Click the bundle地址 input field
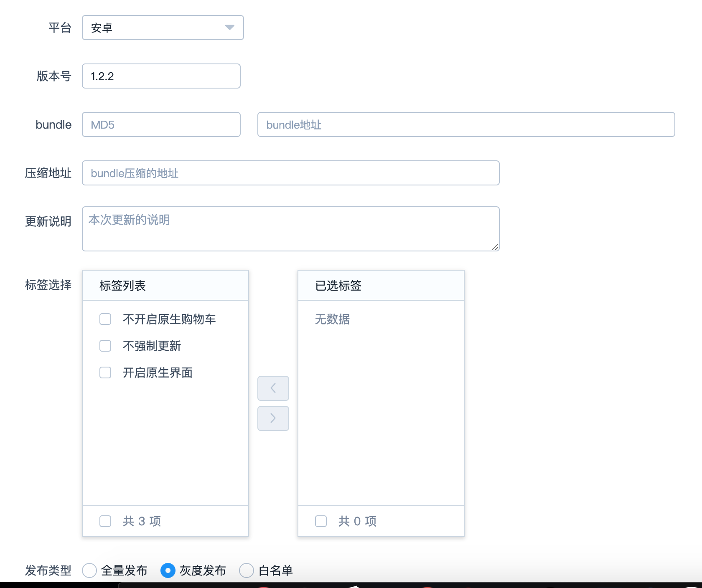Image resolution: width=702 pixels, height=588 pixels. tap(465, 124)
